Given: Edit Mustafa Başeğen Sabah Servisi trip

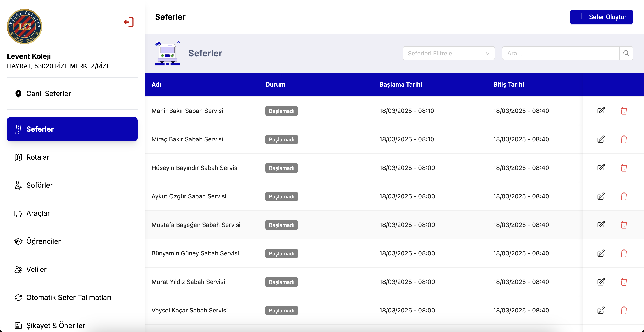Looking at the screenshot, I should 601,225.
